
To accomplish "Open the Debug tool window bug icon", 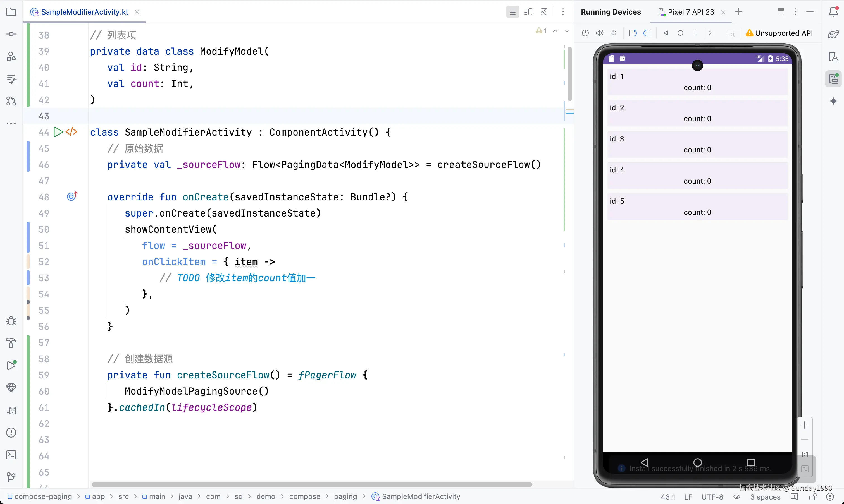I will [11, 321].
